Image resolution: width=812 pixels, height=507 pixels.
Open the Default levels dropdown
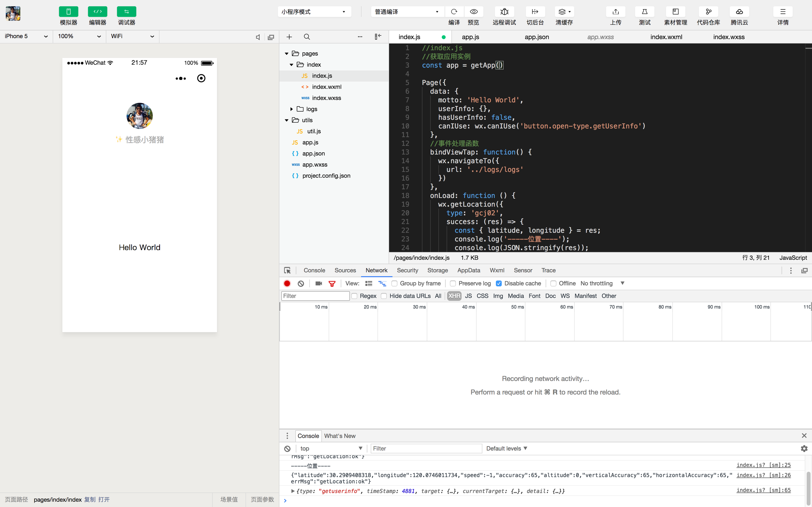tap(507, 448)
